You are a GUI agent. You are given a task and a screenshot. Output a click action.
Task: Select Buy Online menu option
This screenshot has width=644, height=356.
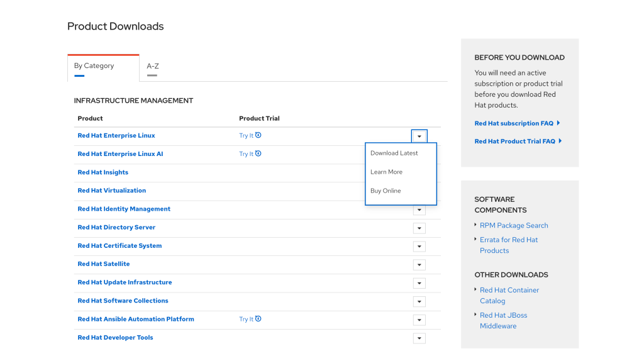coord(386,191)
